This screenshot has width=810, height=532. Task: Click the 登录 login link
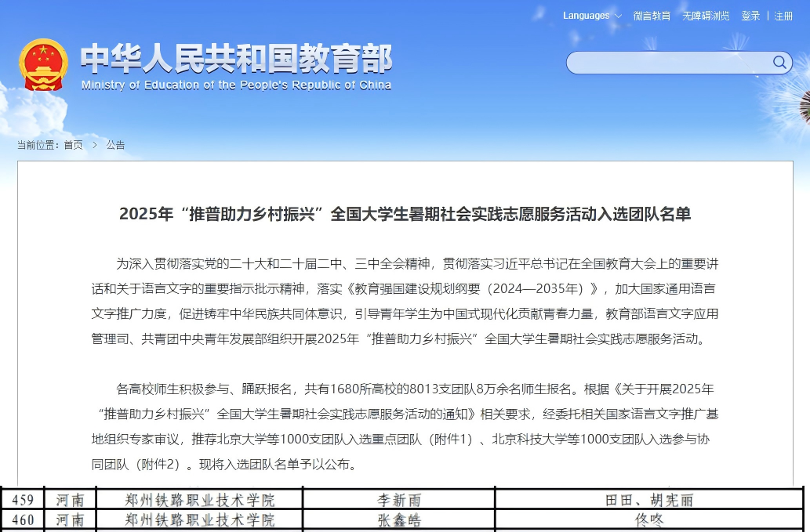point(750,16)
